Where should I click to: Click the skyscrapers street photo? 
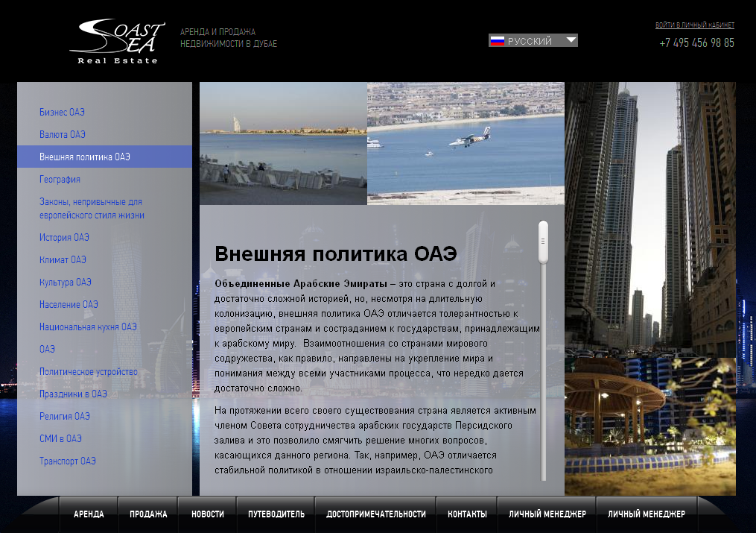tap(650, 219)
